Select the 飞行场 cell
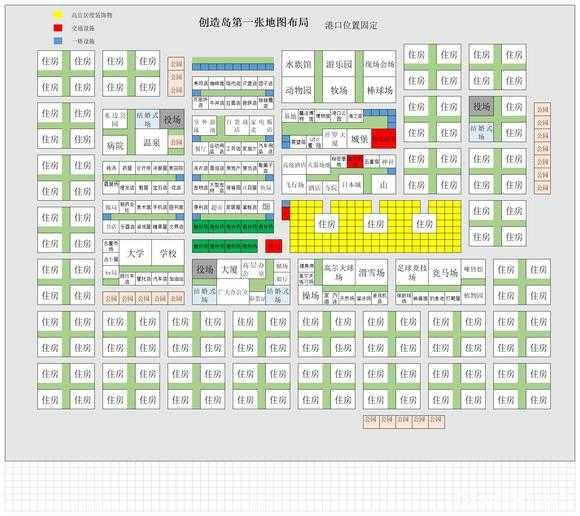The width and height of the screenshot is (580, 516). click(294, 185)
